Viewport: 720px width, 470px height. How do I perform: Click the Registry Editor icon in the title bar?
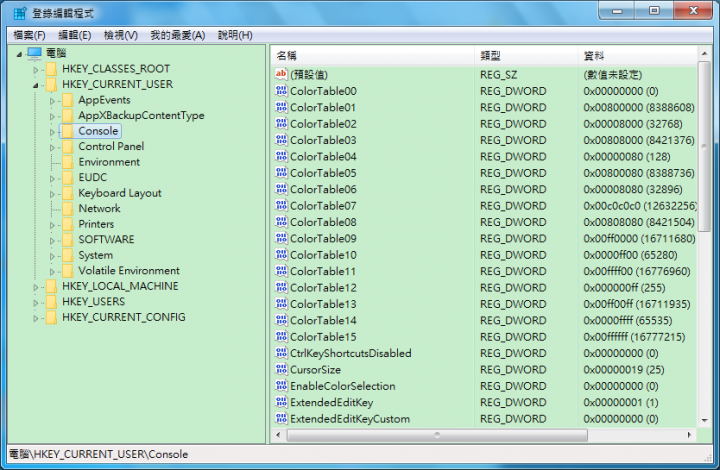coord(19,13)
